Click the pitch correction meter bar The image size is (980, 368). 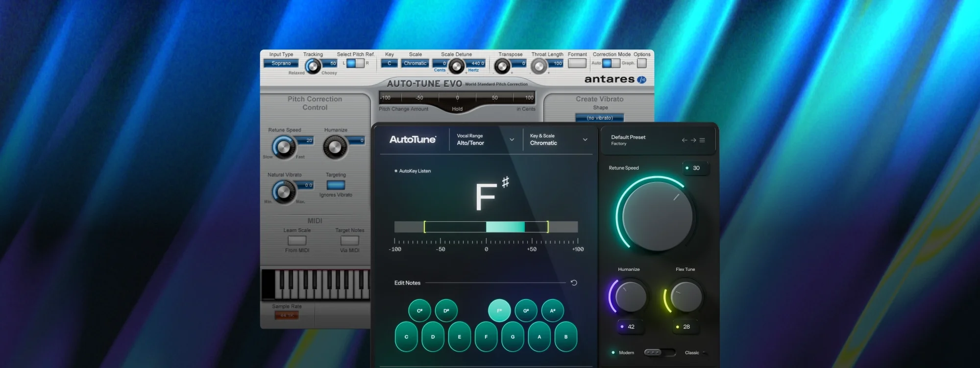(486, 227)
